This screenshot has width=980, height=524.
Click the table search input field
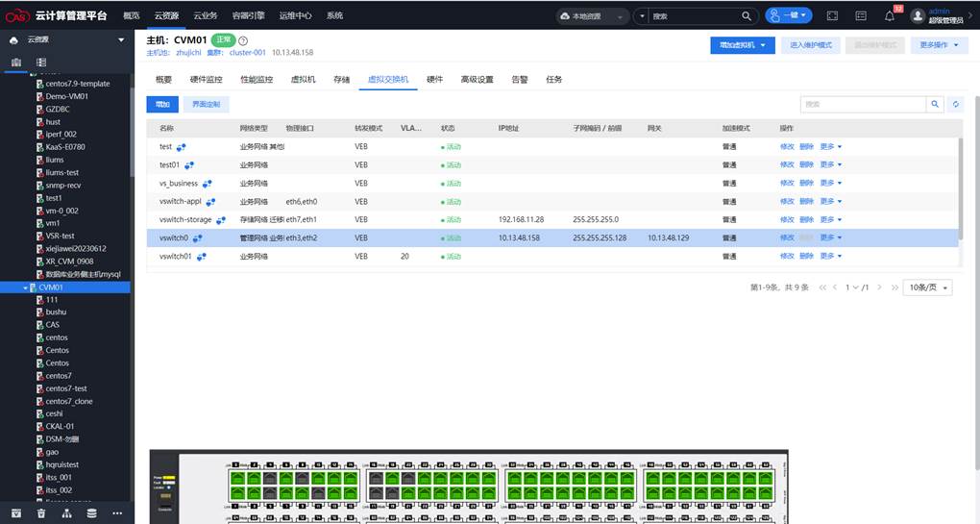pos(862,104)
